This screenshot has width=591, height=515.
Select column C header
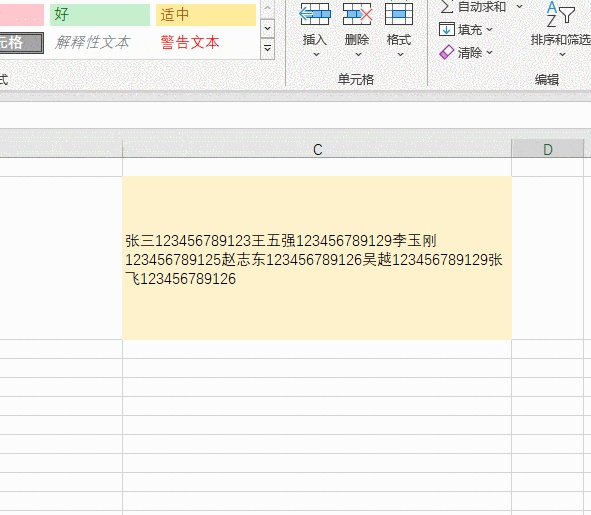(317, 149)
